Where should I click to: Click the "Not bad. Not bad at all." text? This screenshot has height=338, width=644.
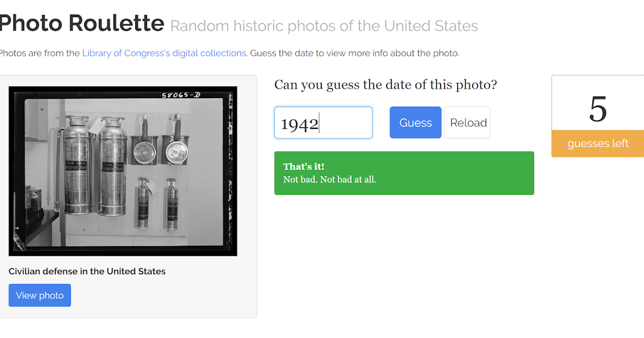(330, 179)
